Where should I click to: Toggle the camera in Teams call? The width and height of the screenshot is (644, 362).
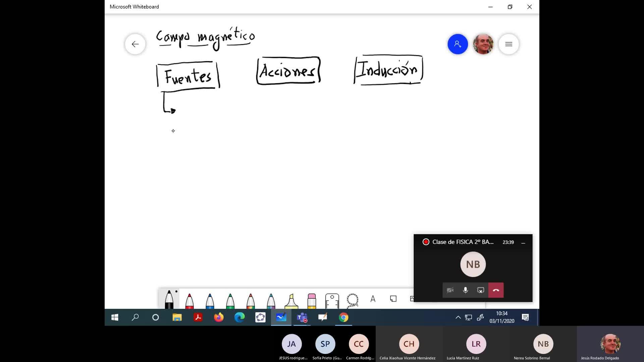coord(450,290)
